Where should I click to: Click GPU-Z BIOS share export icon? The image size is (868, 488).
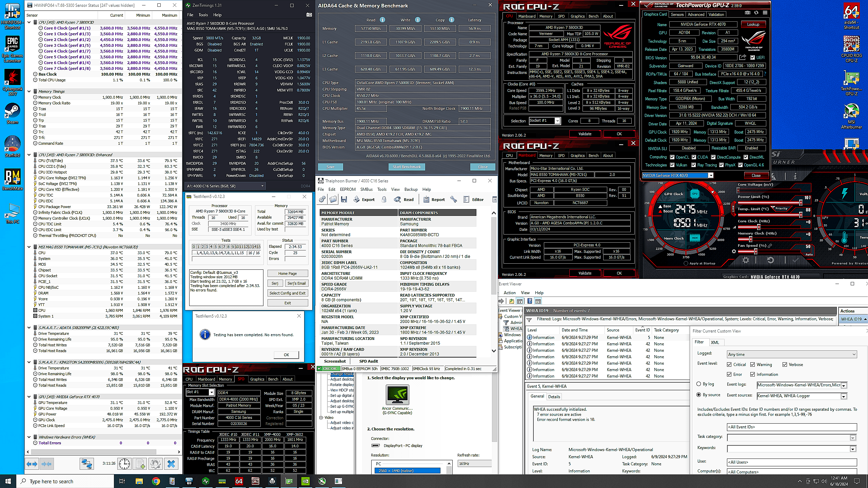[x=743, y=57]
